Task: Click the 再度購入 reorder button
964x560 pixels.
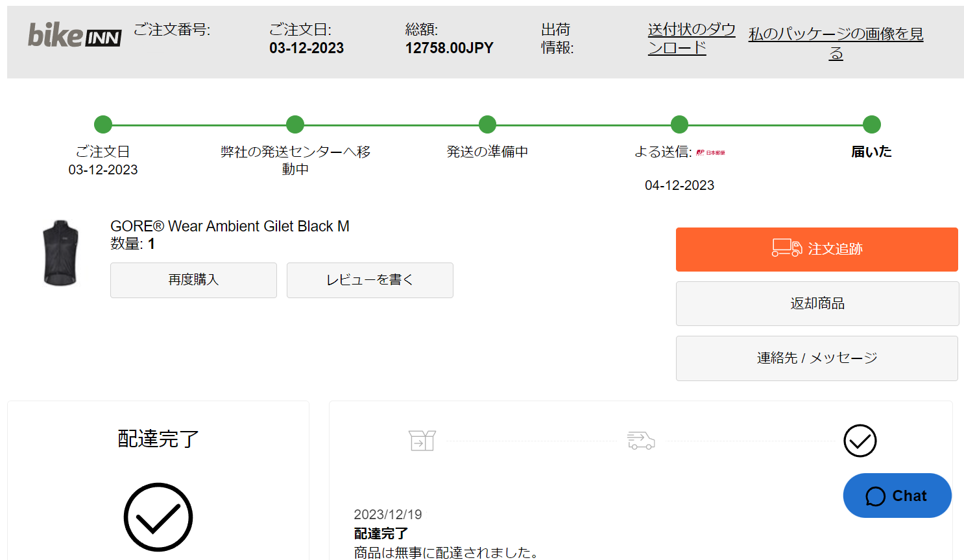Action: (x=193, y=280)
